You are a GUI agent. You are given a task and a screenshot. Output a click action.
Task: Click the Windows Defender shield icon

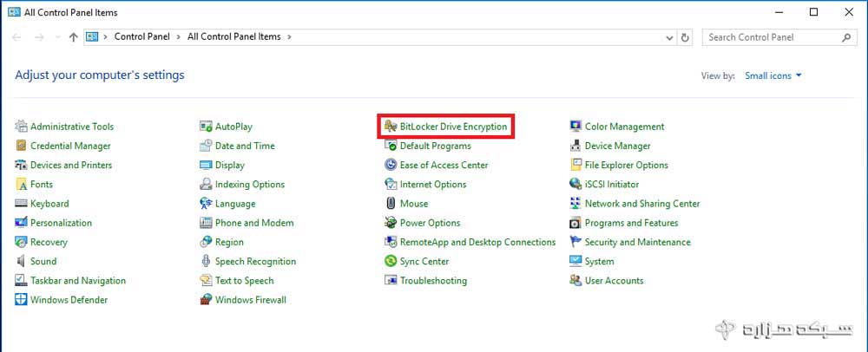21,300
